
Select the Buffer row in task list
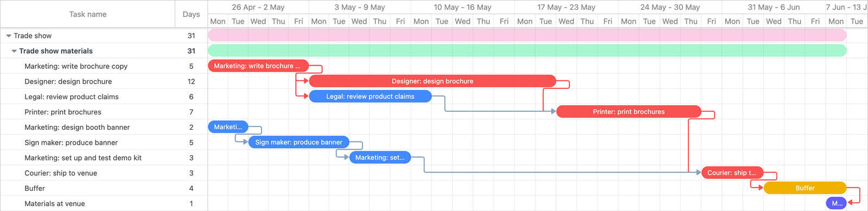coord(104,188)
